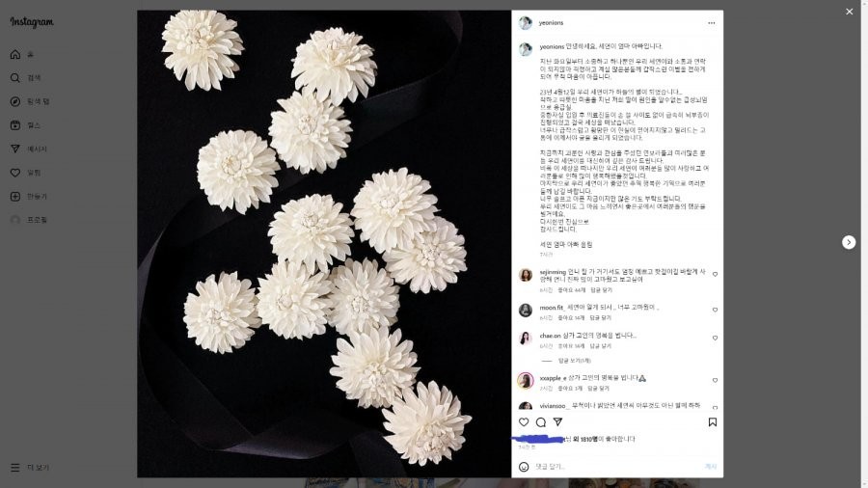This screenshot has width=868, height=488.
Task: Share the post via paper plane icon
Action: pyautogui.click(x=558, y=421)
